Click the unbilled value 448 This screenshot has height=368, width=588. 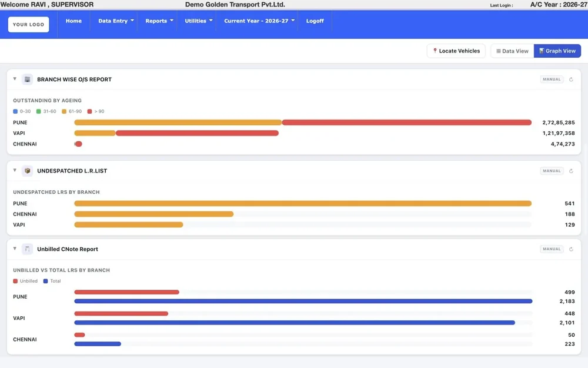click(x=570, y=314)
